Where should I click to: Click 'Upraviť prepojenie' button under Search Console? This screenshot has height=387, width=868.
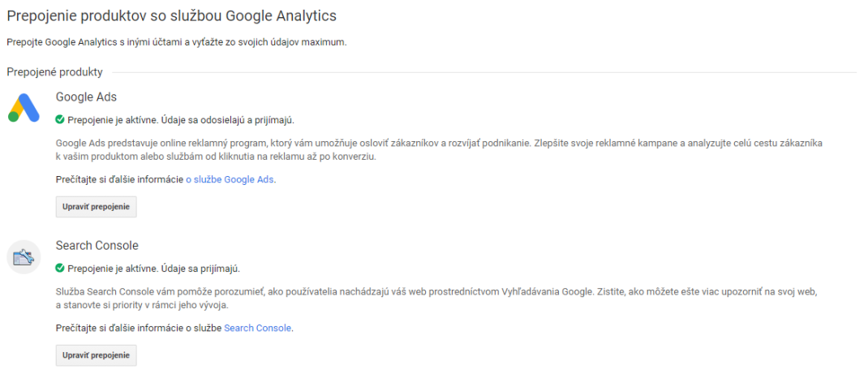click(x=97, y=355)
